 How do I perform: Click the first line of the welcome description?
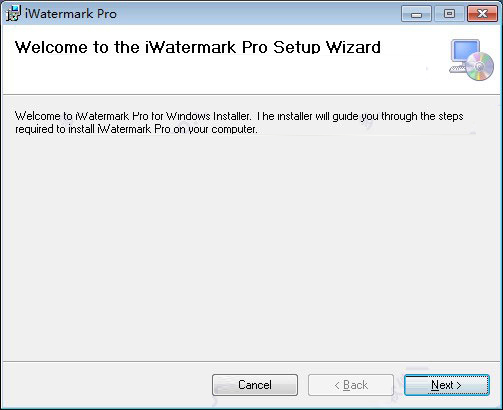[239, 116]
